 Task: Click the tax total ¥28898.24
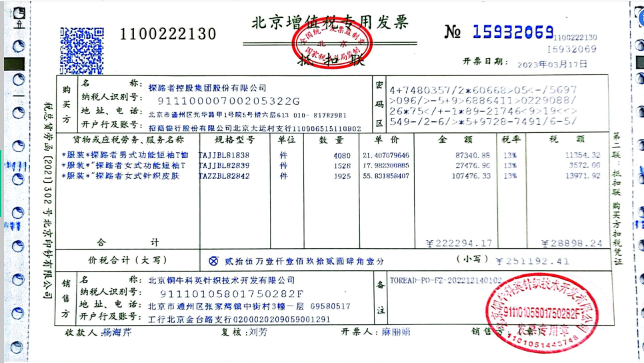click(571, 244)
